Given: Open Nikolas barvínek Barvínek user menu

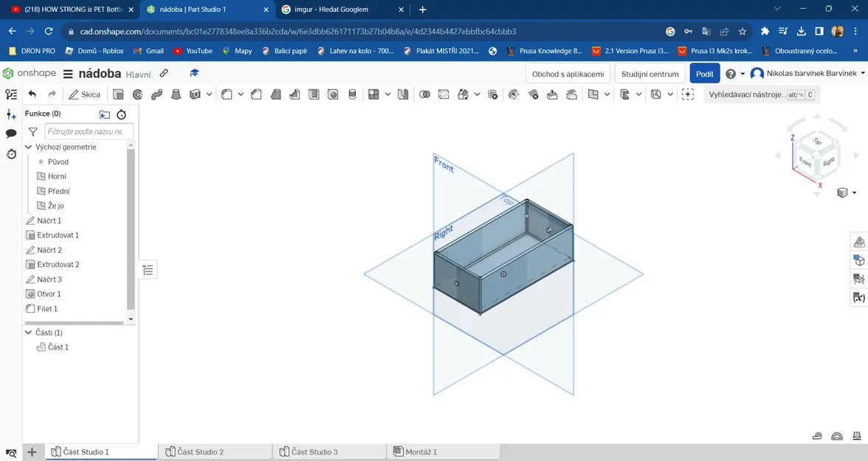Looking at the screenshot, I should pyautogui.click(x=808, y=73).
